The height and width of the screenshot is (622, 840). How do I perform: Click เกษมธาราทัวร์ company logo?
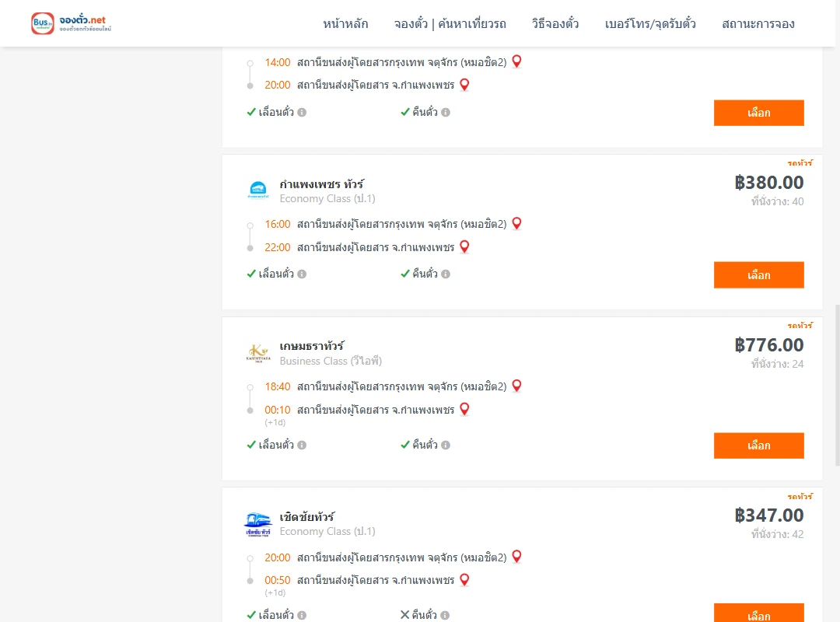pos(258,353)
